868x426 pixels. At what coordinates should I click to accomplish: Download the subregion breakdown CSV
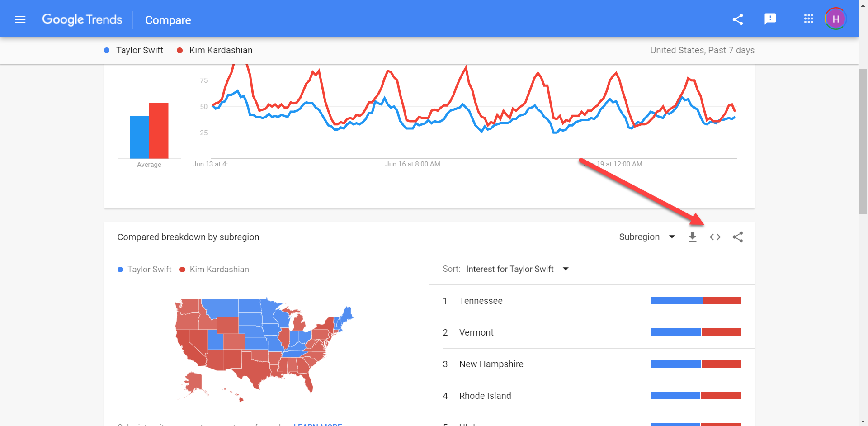click(692, 237)
